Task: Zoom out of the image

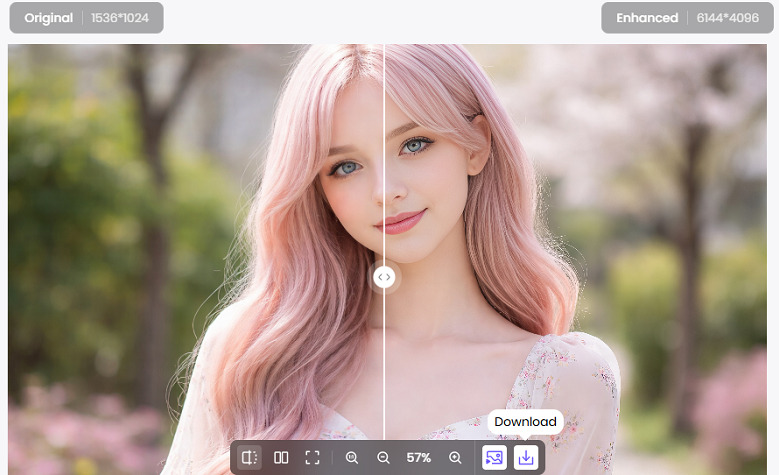Action: pos(383,457)
